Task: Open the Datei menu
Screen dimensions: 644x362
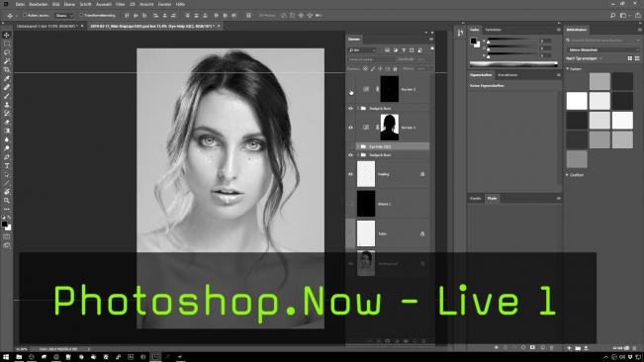Action: tap(20, 4)
